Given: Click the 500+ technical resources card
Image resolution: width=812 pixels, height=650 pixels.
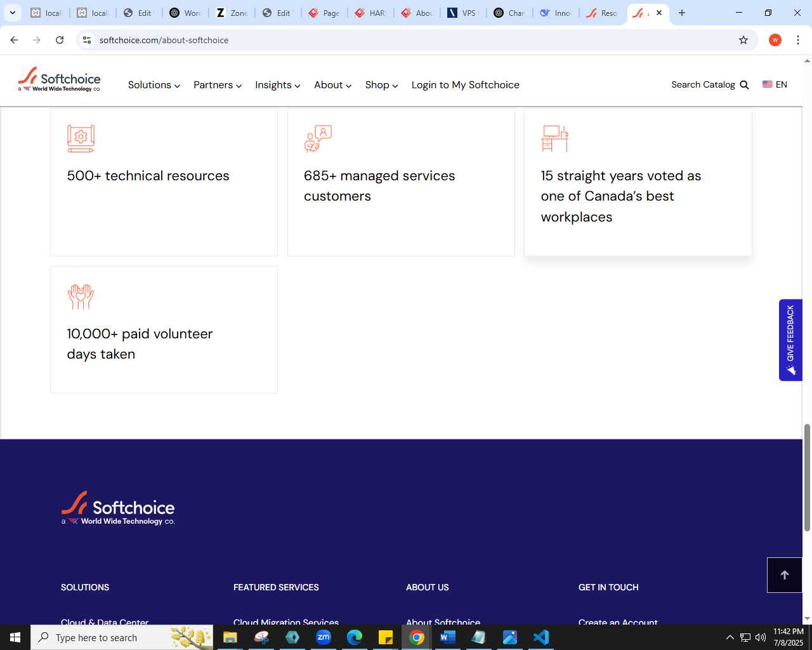Looking at the screenshot, I should (x=164, y=182).
